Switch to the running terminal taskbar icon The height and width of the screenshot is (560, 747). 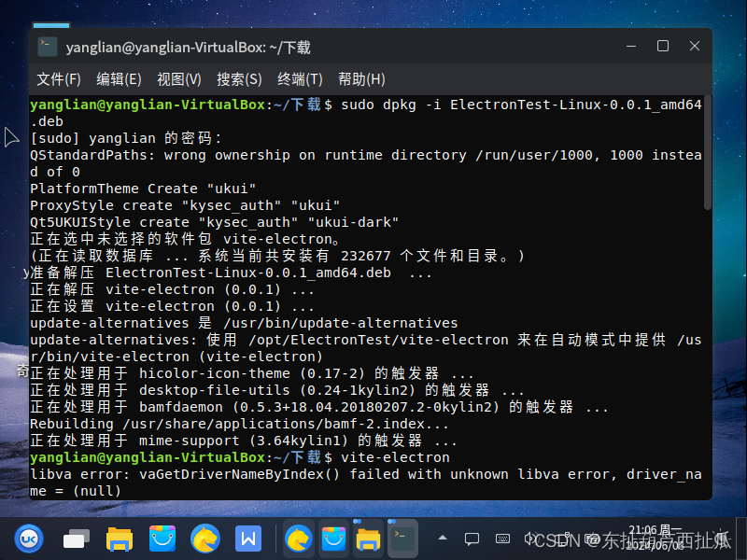click(402, 539)
